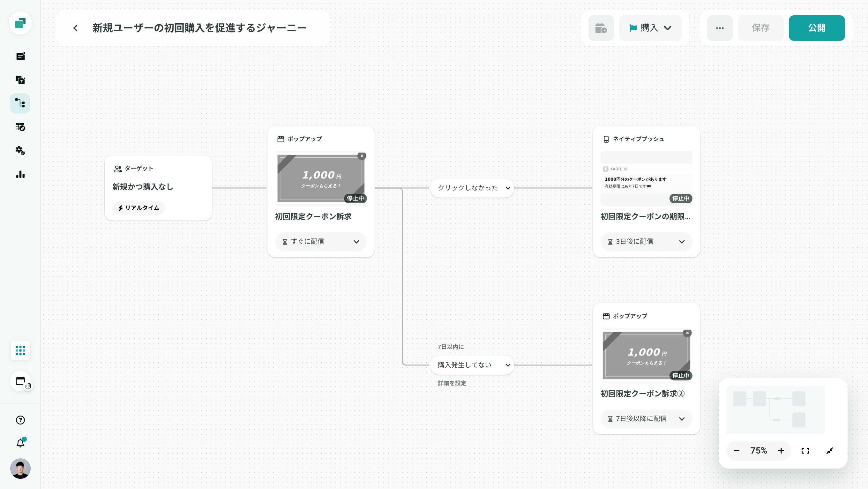Zoom in with the plus button

781,451
